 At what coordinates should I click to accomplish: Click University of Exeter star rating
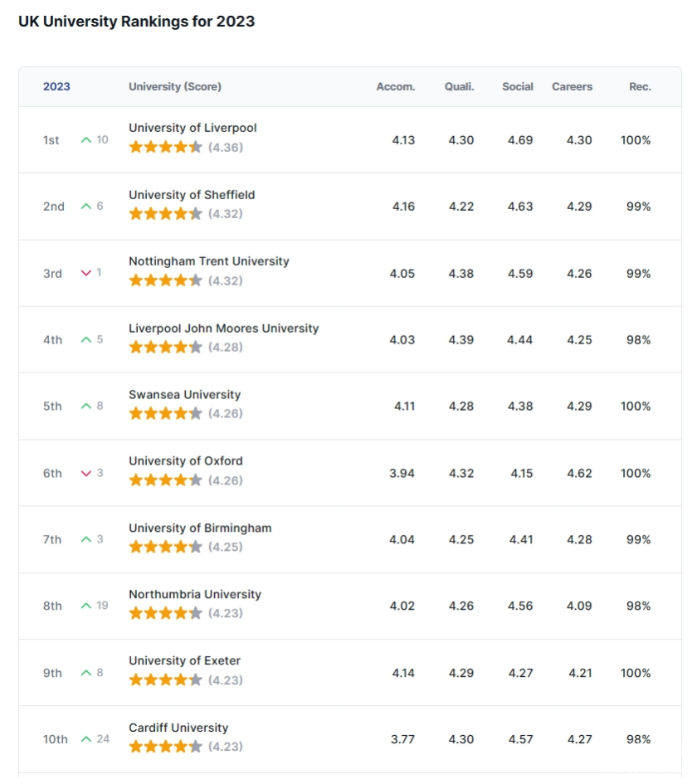(x=165, y=680)
